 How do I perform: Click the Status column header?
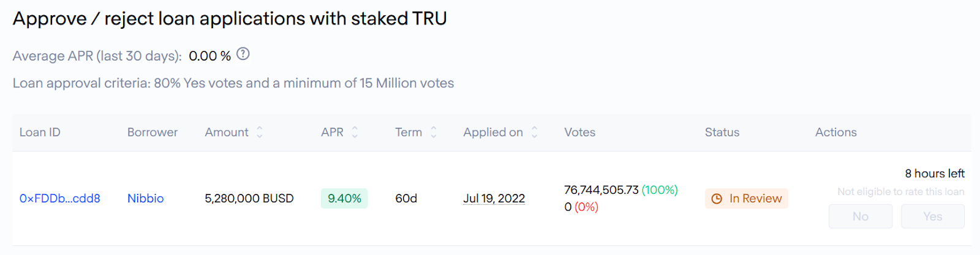(x=722, y=132)
